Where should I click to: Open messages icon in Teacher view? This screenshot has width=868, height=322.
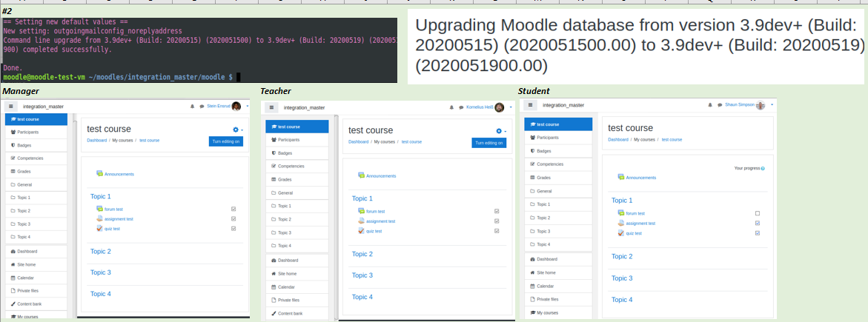pos(461,107)
